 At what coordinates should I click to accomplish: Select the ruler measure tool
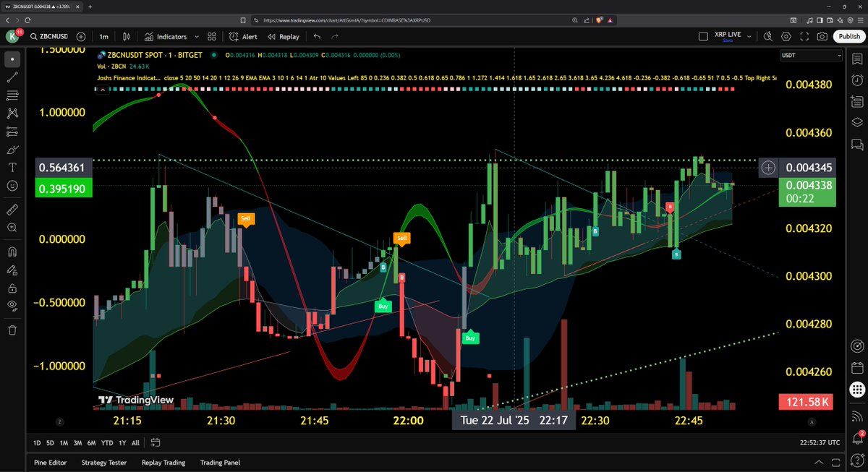12,210
